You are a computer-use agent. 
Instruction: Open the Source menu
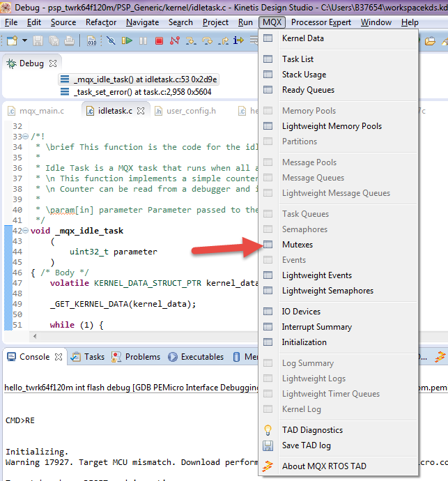pyautogui.click(x=63, y=22)
